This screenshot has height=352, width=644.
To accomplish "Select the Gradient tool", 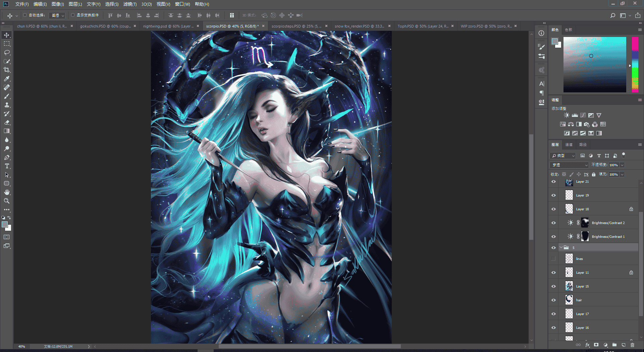I will [x=7, y=131].
